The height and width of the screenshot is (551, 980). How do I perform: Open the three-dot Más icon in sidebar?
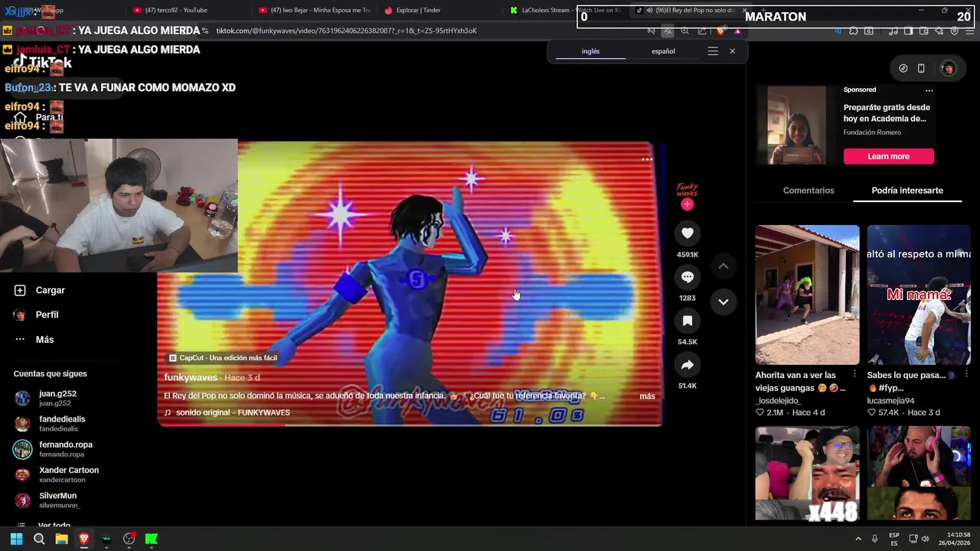tap(20, 339)
